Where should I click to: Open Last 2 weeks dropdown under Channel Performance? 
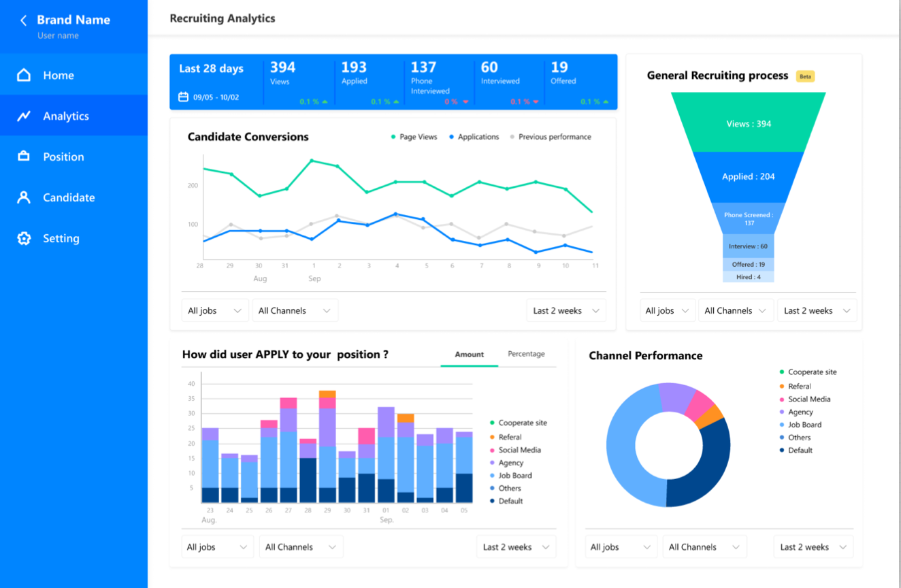coord(813,547)
